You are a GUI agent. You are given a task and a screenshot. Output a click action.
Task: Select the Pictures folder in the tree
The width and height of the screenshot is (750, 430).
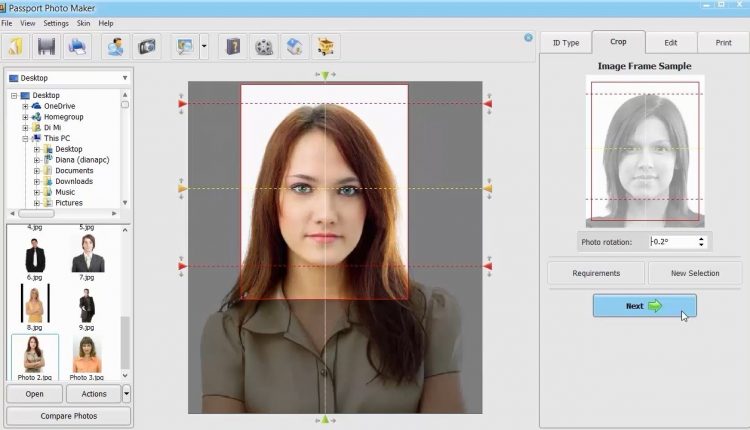tap(69, 203)
